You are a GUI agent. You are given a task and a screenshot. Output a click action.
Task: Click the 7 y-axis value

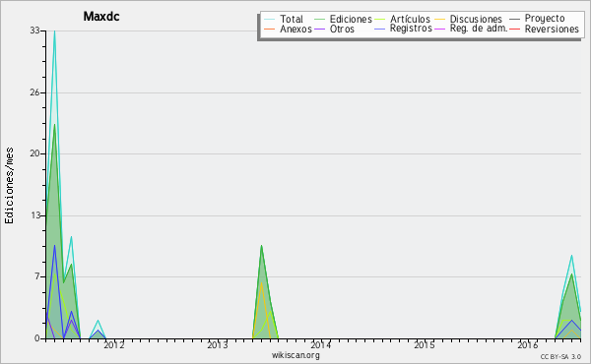tap(37, 276)
